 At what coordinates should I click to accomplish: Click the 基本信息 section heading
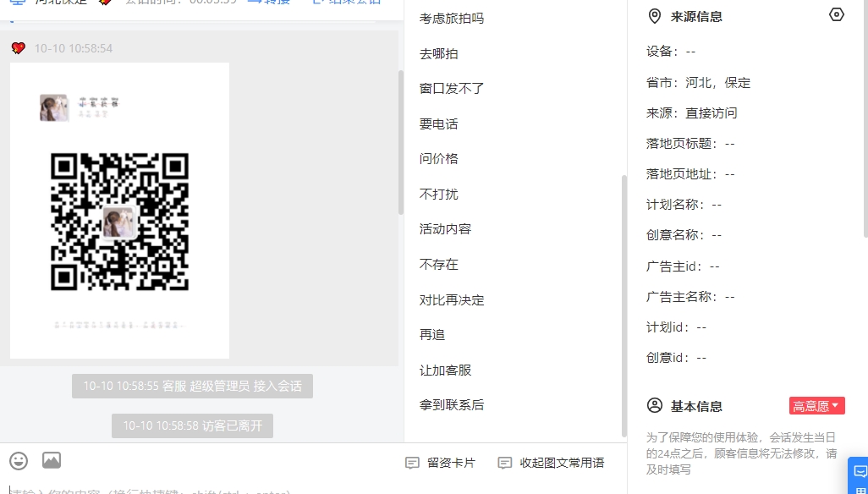696,406
